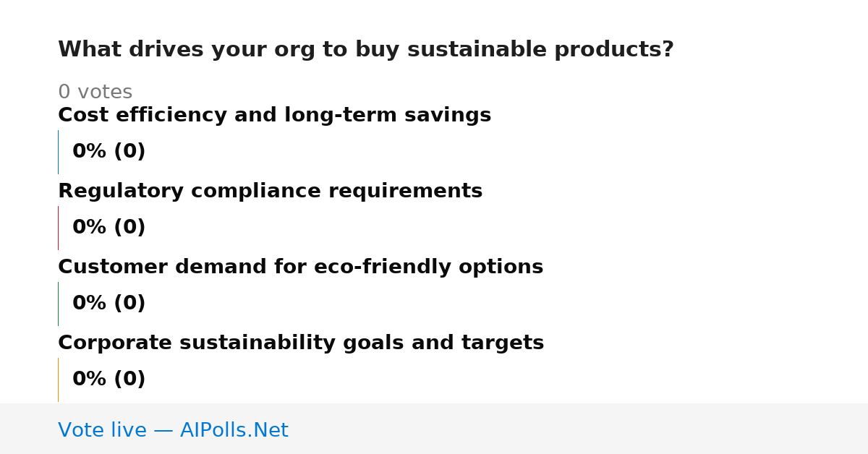Click the 0 votes count text
The height and width of the screenshot is (454, 868).
[95, 92]
